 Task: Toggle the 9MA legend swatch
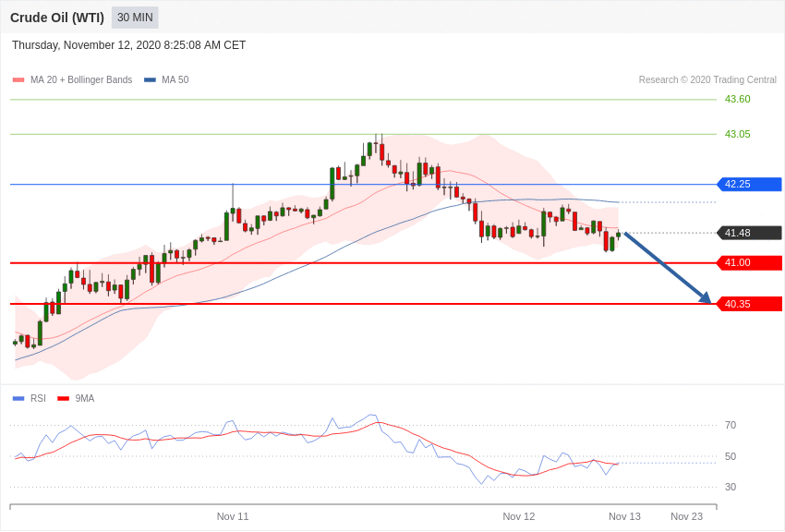(64, 399)
